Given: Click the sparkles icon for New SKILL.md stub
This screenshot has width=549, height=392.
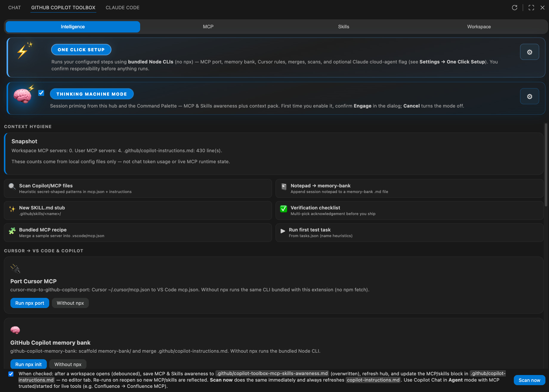Looking at the screenshot, I should (12, 209).
